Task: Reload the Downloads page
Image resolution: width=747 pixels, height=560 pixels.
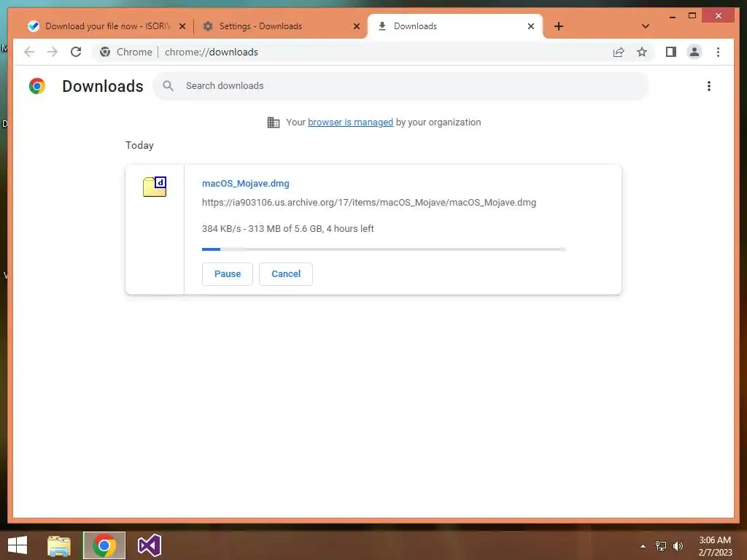Action: tap(76, 52)
